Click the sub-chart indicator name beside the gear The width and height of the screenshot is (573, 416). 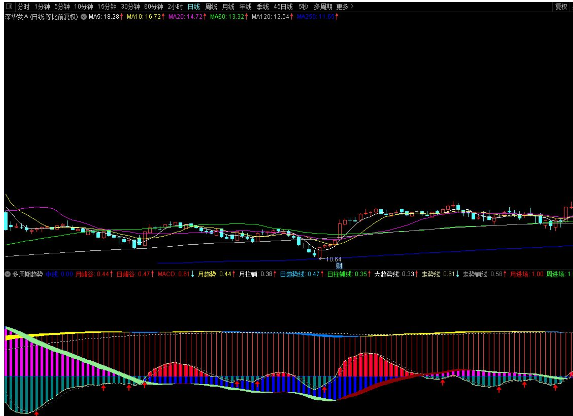[28, 274]
